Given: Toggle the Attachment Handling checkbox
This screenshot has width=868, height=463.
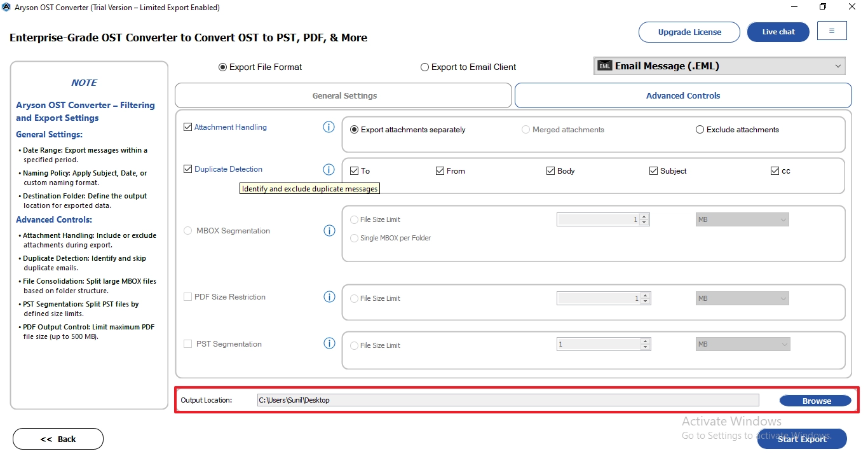Looking at the screenshot, I should click(x=187, y=127).
